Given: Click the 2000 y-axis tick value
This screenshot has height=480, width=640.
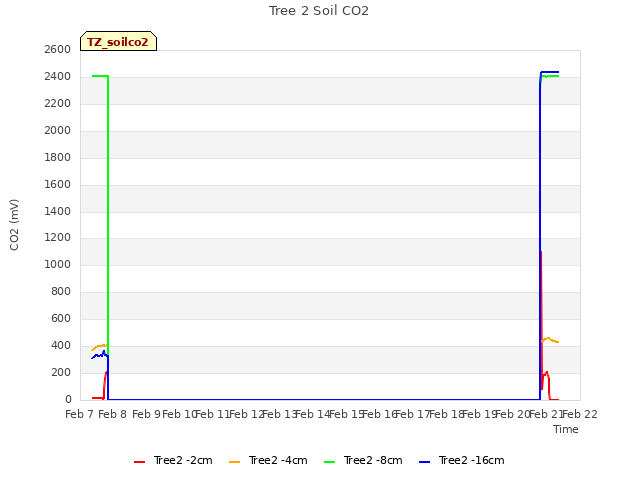Looking at the screenshot, I should pyautogui.click(x=58, y=130).
